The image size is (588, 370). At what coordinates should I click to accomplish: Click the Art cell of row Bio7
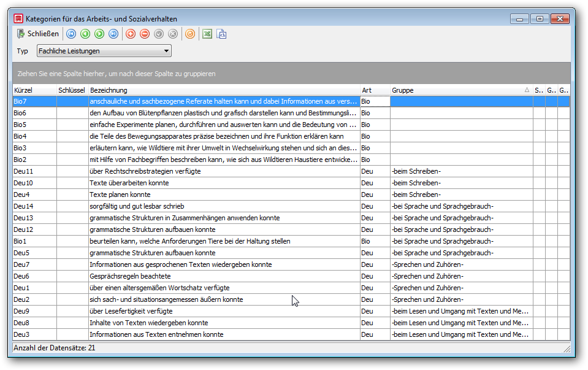coord(375,101)
